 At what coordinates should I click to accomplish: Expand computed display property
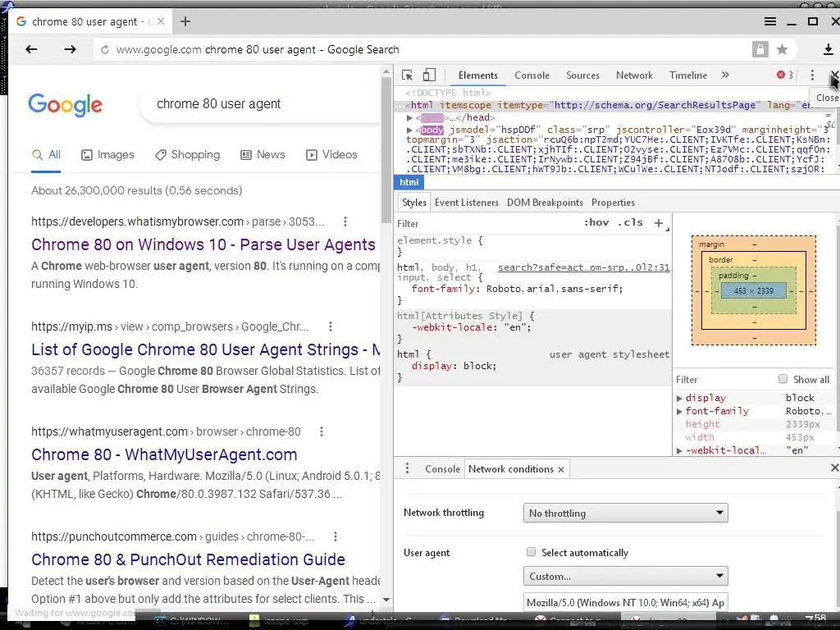(679, 398)
